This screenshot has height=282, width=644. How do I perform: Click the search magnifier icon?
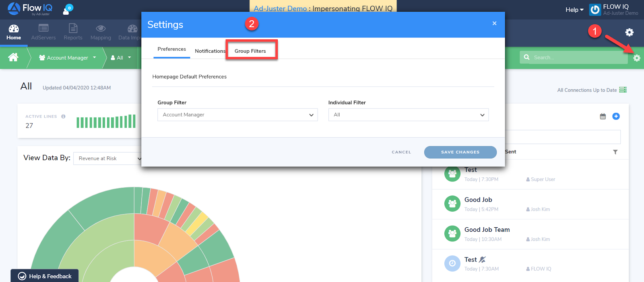click(x=526, y=57)
